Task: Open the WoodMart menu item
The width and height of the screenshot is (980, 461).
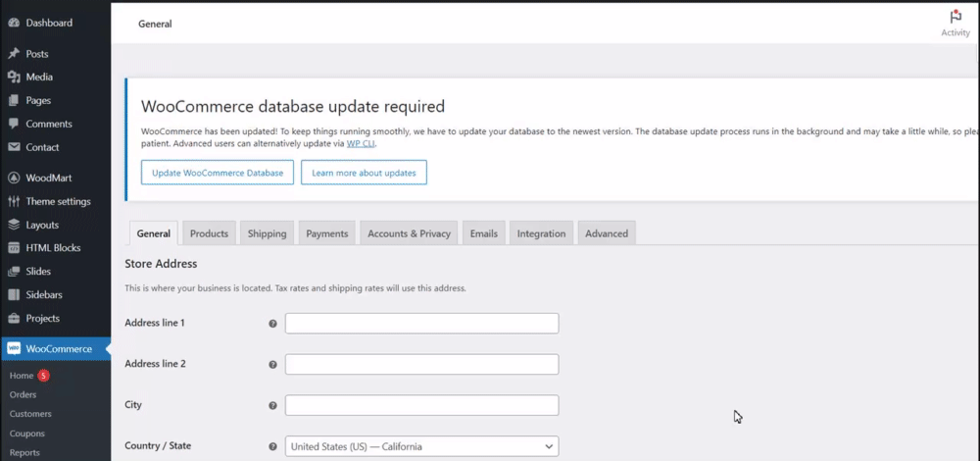Action: point(56,179)
